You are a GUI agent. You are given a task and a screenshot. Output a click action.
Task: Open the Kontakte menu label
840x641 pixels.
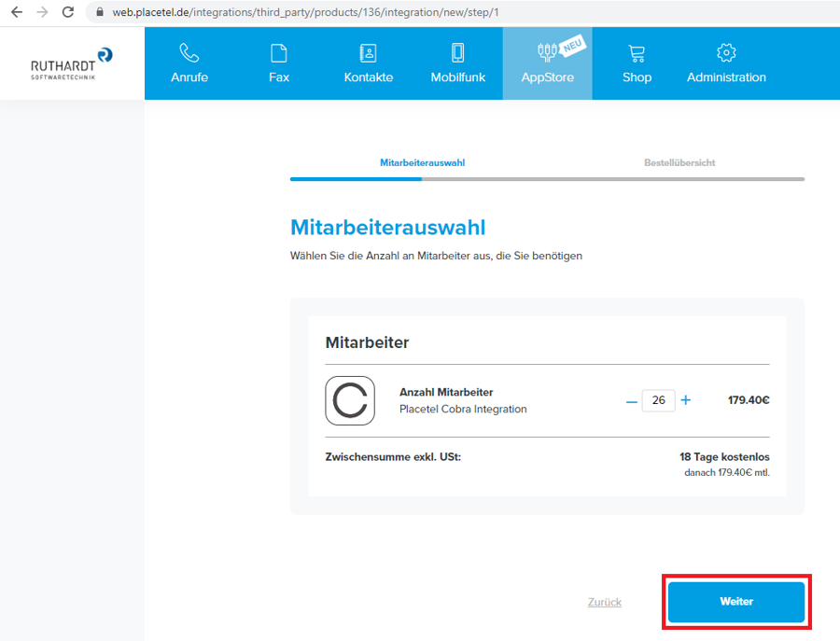pos(368,77)
